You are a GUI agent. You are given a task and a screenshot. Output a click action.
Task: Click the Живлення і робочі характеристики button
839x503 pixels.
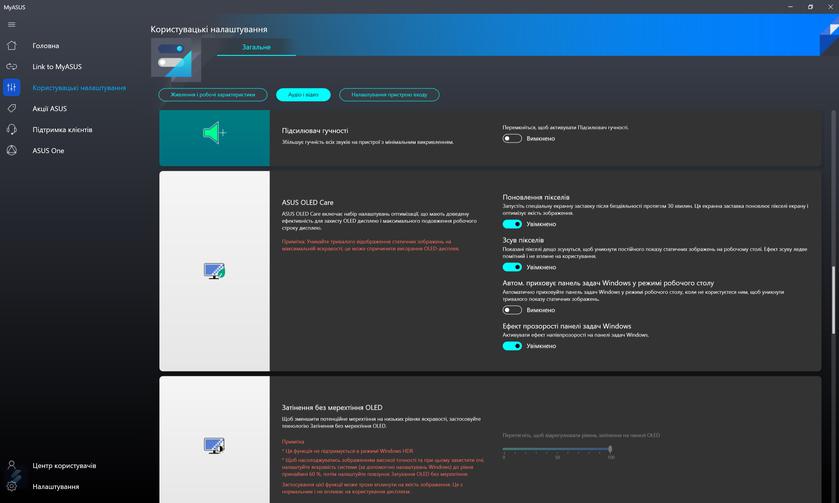tap(212, 95)
